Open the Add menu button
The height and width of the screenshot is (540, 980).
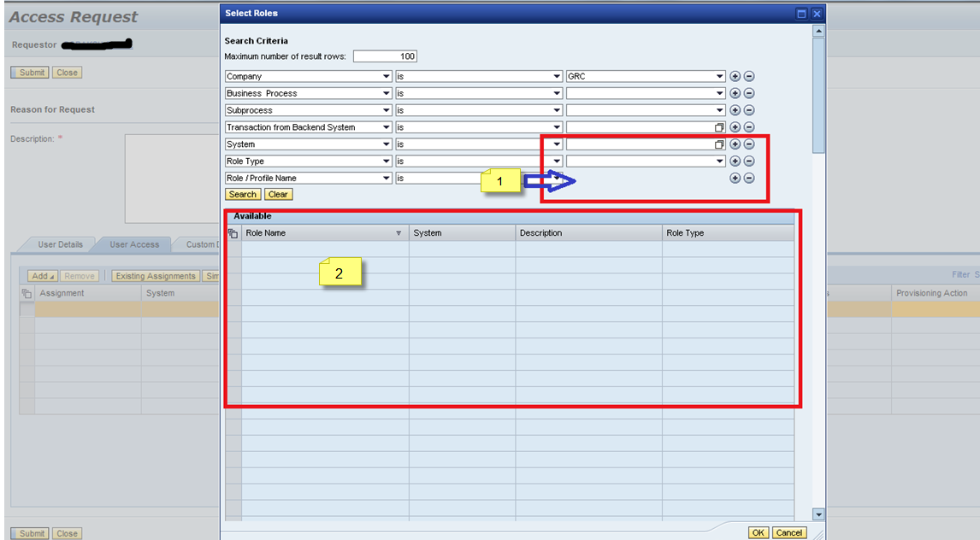coord(43,276)
